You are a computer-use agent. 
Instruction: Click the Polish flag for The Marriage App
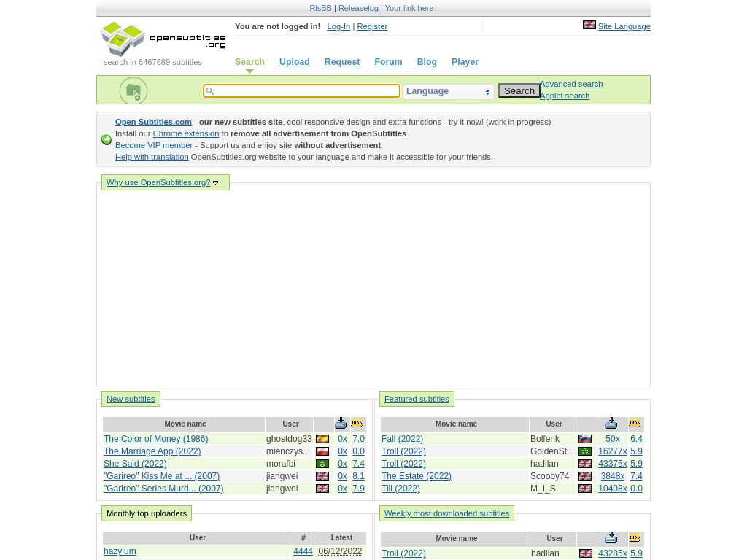322,451
